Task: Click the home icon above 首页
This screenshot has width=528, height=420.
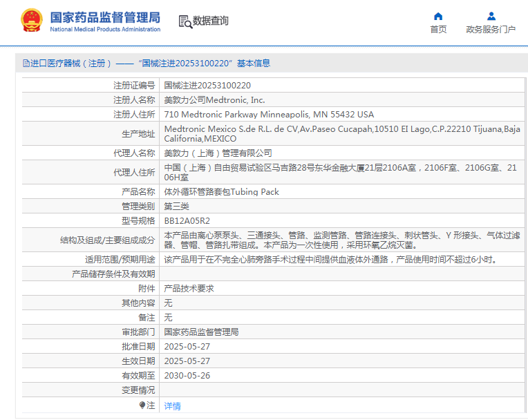Action: tap(438, 16)
